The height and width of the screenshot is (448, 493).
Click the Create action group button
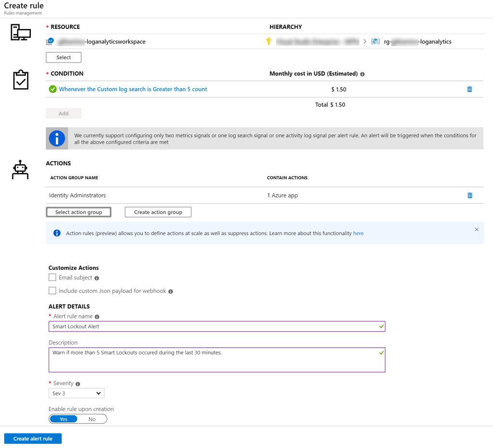click(x=158, y=211)
